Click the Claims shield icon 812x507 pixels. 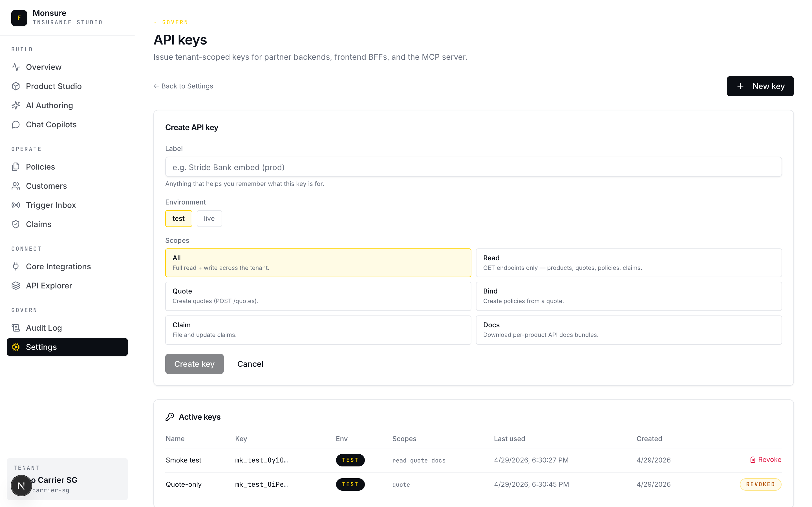point(16,224)
